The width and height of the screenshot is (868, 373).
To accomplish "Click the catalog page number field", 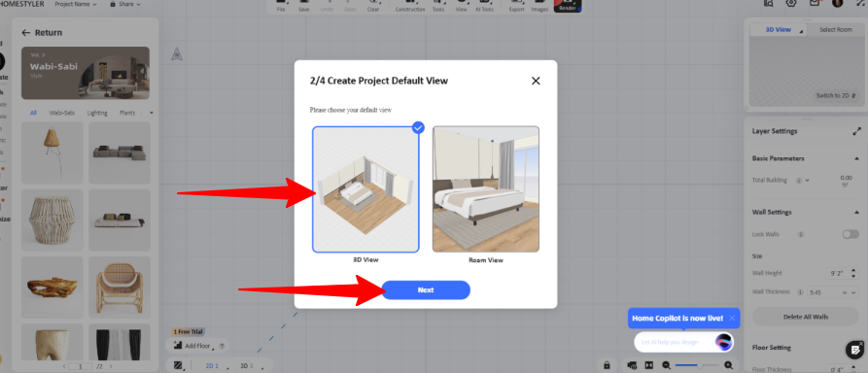I will [81, 366].
